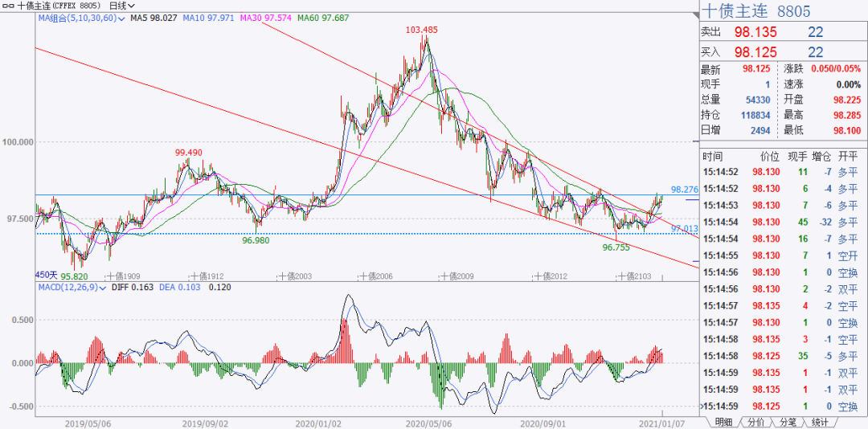Select the 103.485 high price label
The image size is (868, 429).
(422, 30)
